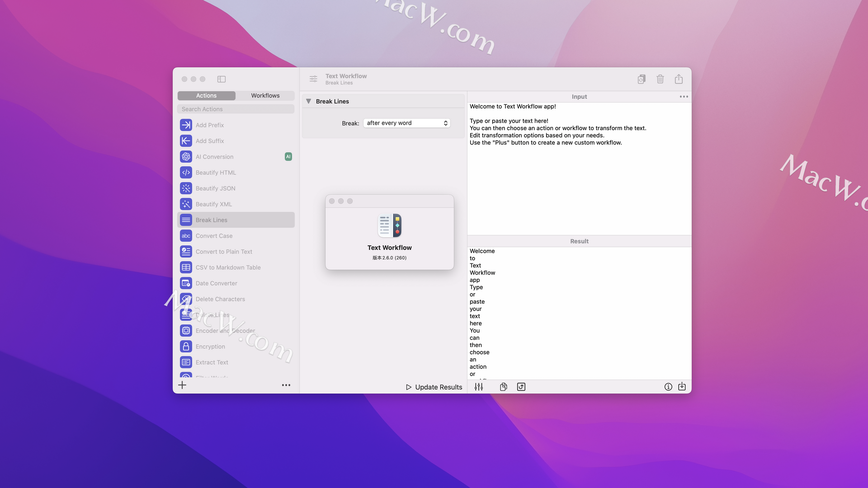The height and width of the screenshot is (488, 868).
Task: Click the trash icon in top toolbar
Action: click(x=660, y=79)
